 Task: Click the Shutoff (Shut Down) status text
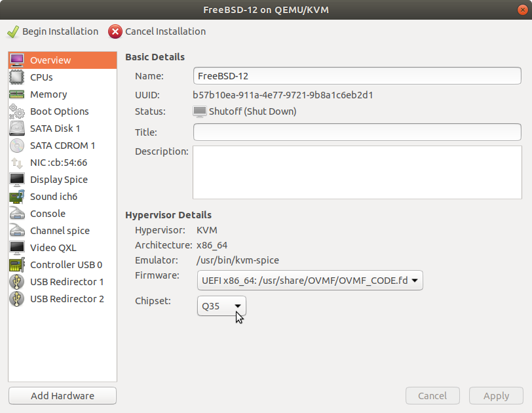(x=252, y=111)
